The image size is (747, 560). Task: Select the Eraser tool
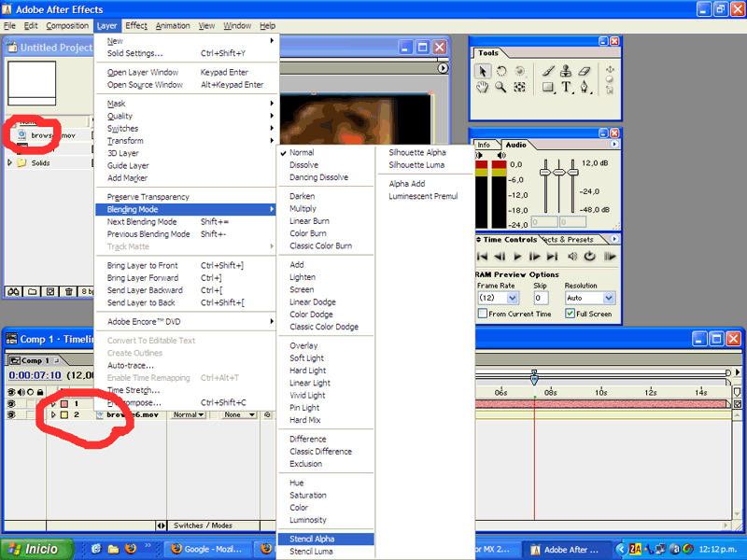click(585, 72)
